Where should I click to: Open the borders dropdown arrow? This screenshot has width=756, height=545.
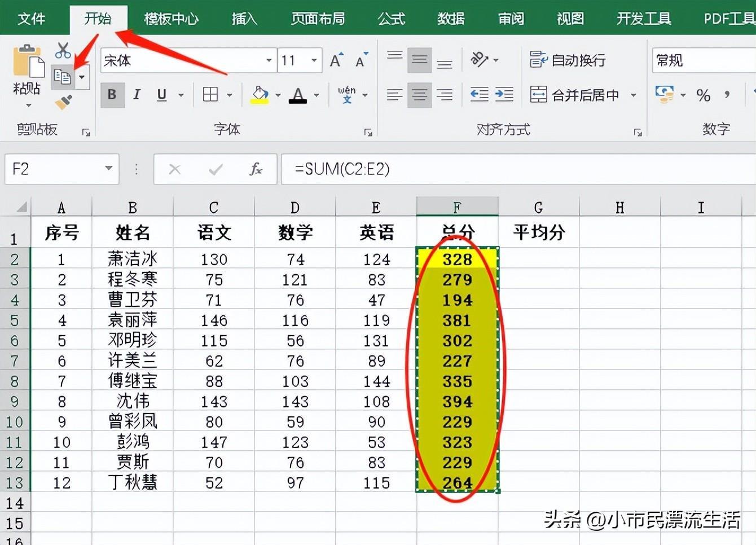[x=230, y=95]
